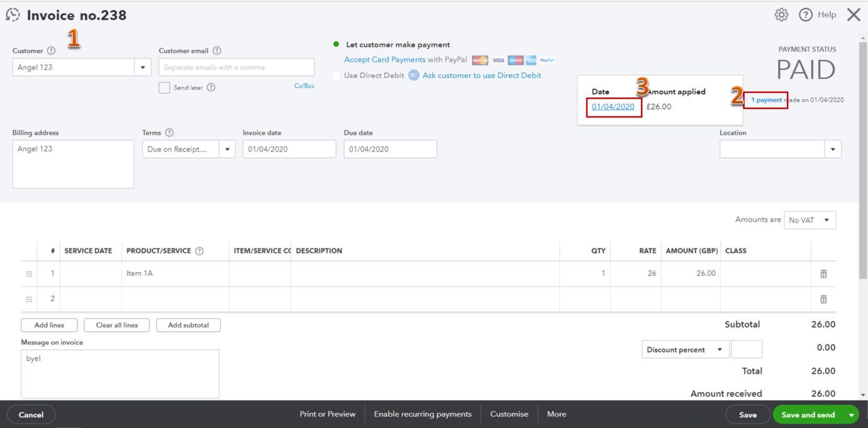Click the Message on invoice text box

tap(120, 374)
